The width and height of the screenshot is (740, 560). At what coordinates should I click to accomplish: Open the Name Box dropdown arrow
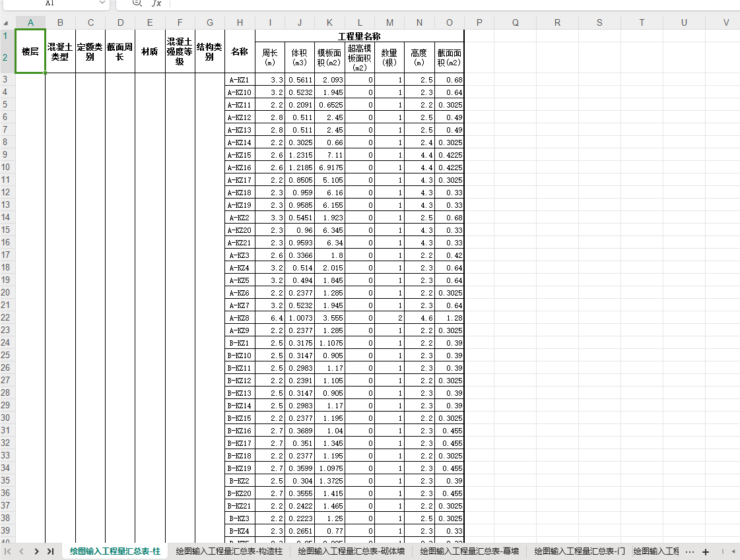click(102, 3)
